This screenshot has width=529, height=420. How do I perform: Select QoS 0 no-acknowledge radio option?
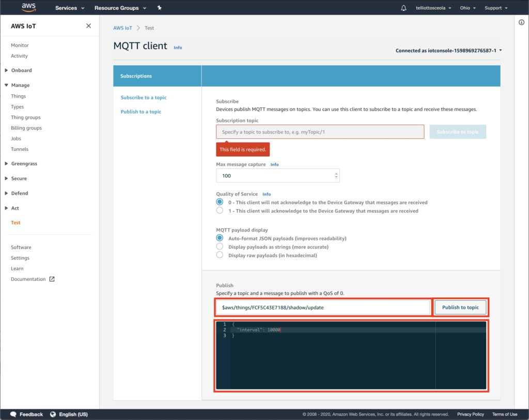tap(220, 202)
